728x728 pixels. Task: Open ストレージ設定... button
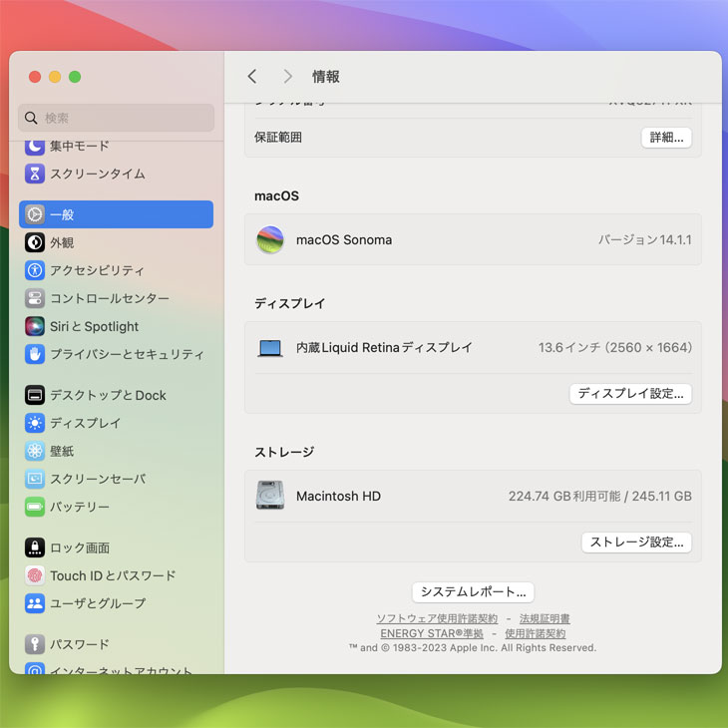click(x=636, y=543)
